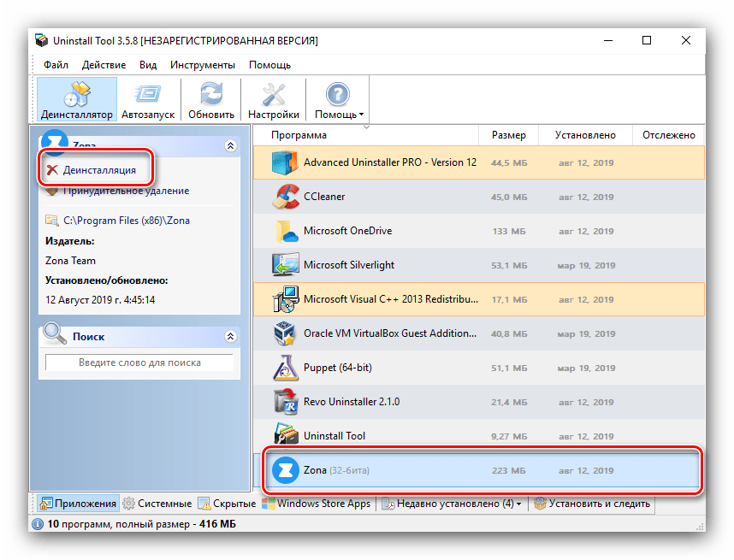The height and width of the screenshot is (560, 734).
Task: Select the Microsoft Silverlight icon
Action: pos(285,265)
